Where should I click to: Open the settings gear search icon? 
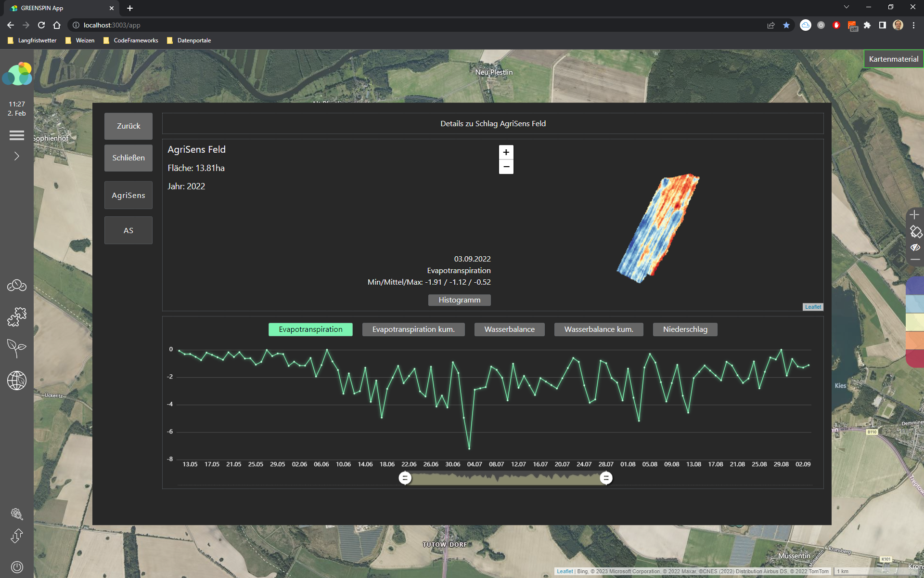(17, 514)
